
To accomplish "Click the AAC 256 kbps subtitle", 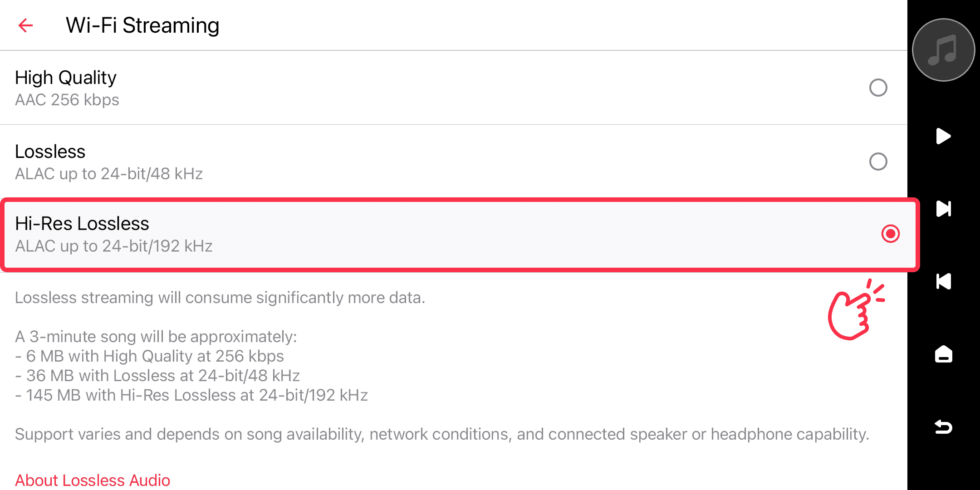I will pos(67,100).
